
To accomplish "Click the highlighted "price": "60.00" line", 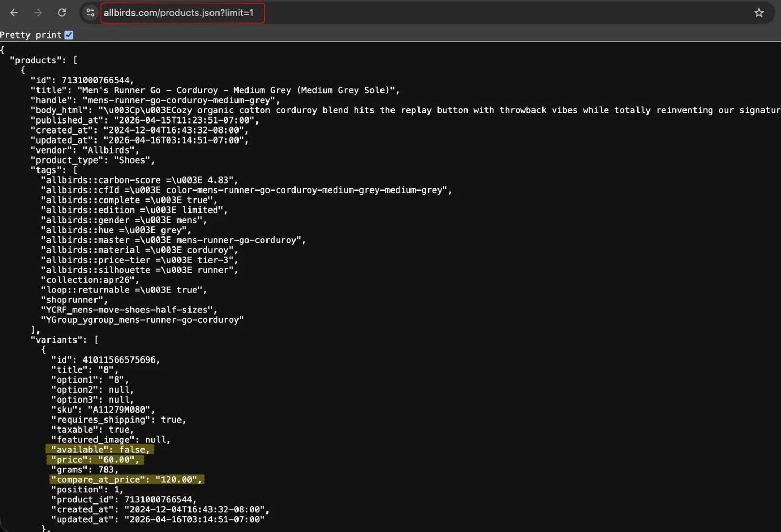I will (95, 460).
